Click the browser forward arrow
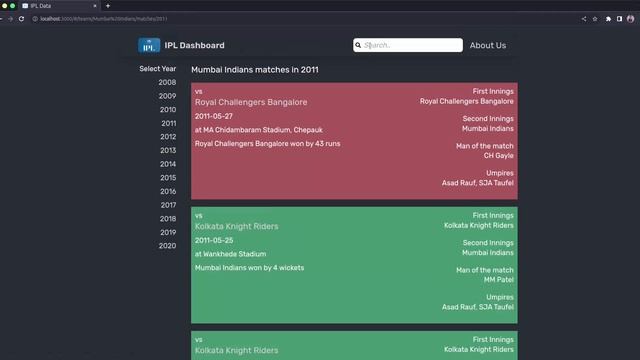The width and height of the screenshot is (640, 360). click(x=10, y=19)
